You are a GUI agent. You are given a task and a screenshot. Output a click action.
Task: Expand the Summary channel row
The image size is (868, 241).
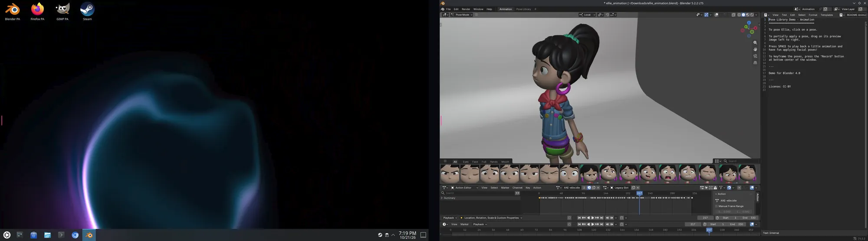(442, 198)
